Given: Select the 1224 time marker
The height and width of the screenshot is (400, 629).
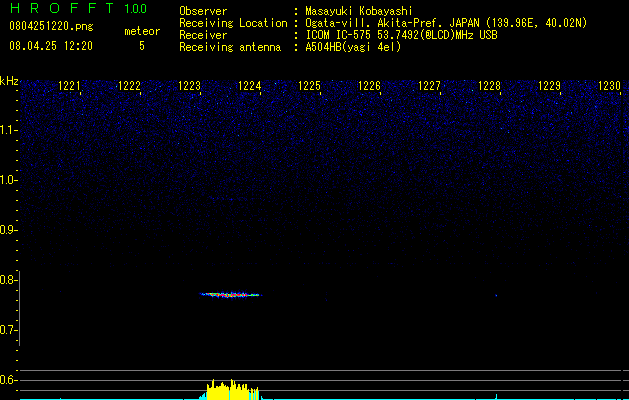Looking at the screenshot, I should [x=249, y=86].
